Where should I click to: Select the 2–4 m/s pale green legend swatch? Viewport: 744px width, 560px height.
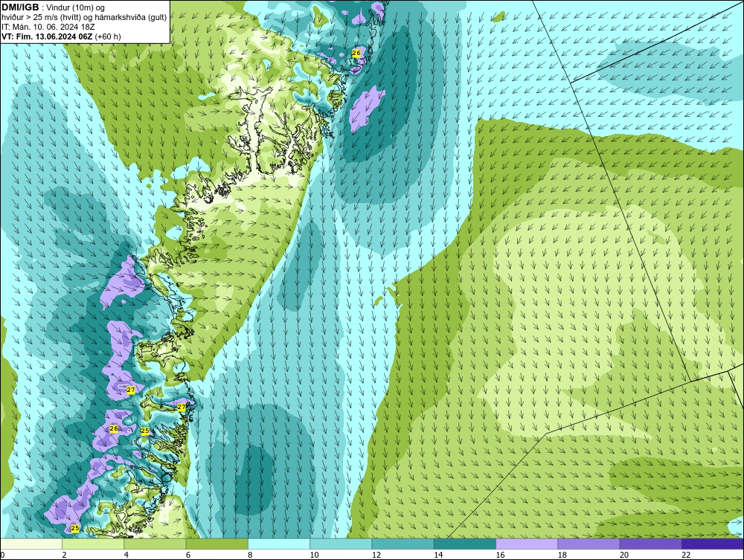point(93,544)
